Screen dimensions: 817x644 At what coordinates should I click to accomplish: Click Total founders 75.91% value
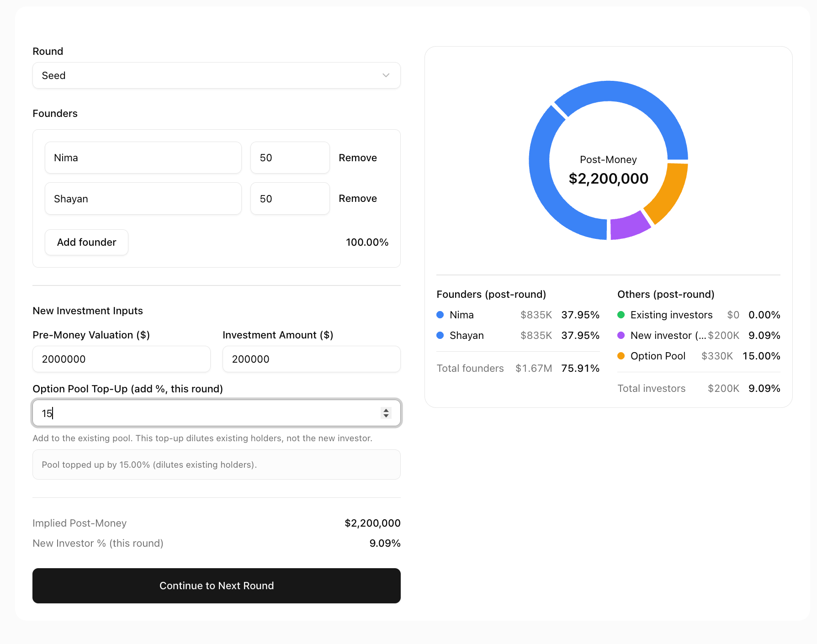580,368
